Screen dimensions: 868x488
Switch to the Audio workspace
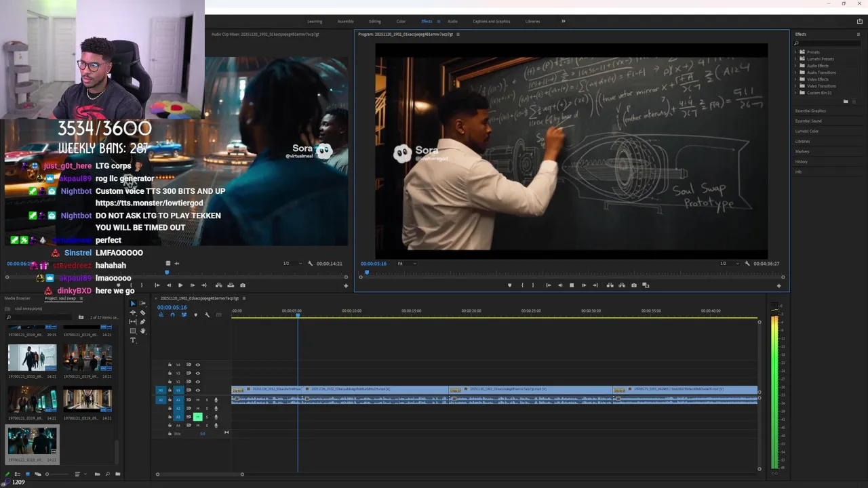click(452, 21)
